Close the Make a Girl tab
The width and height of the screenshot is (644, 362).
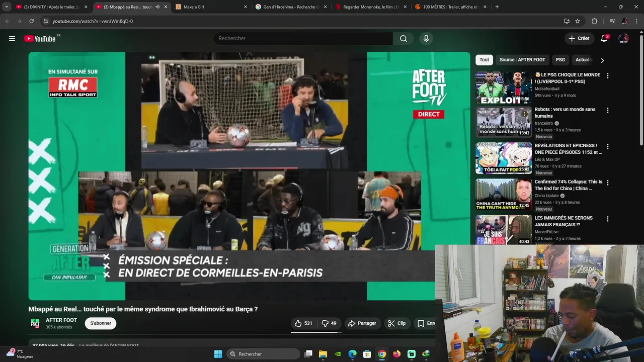246,7
